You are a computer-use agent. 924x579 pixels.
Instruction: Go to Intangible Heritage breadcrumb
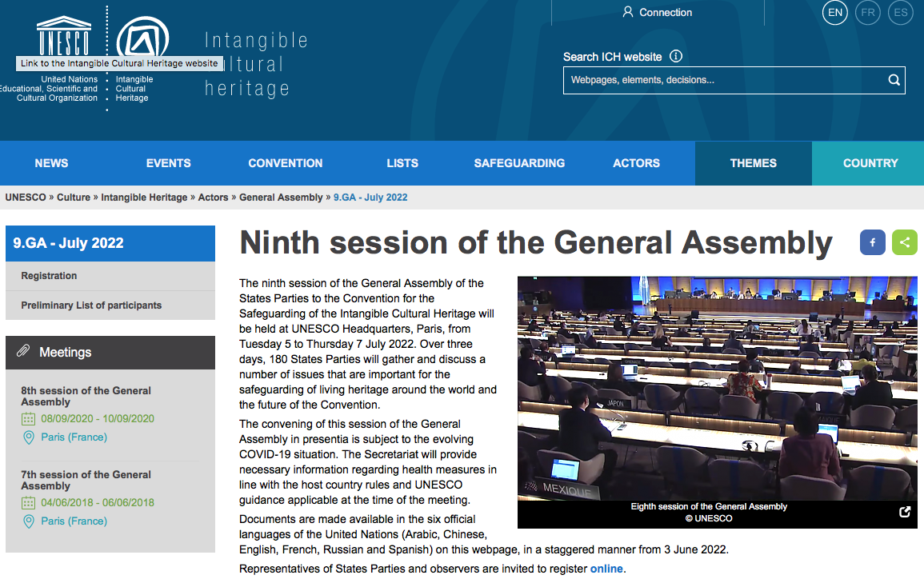pyautogui.click(x=144, y=198)
